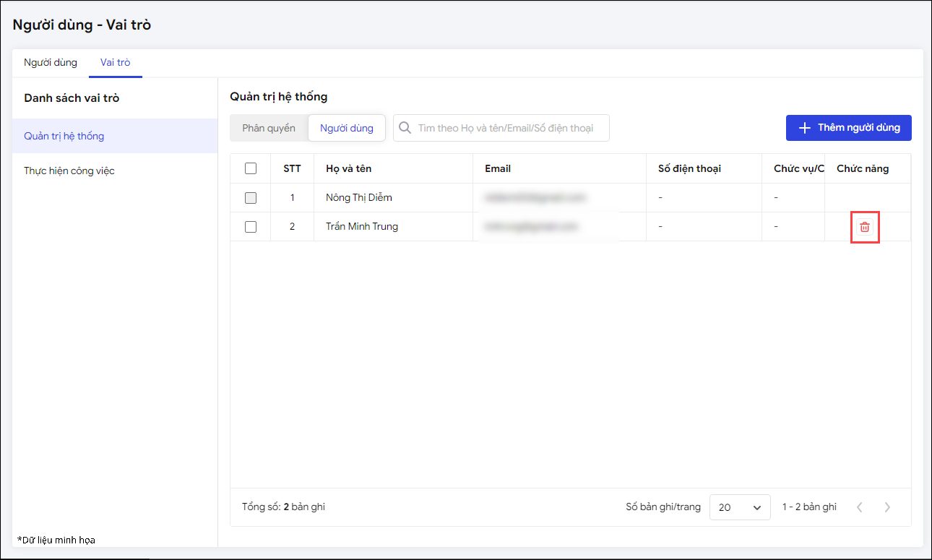Click the plus icon in Thêm người dùng

click(804, 128)
